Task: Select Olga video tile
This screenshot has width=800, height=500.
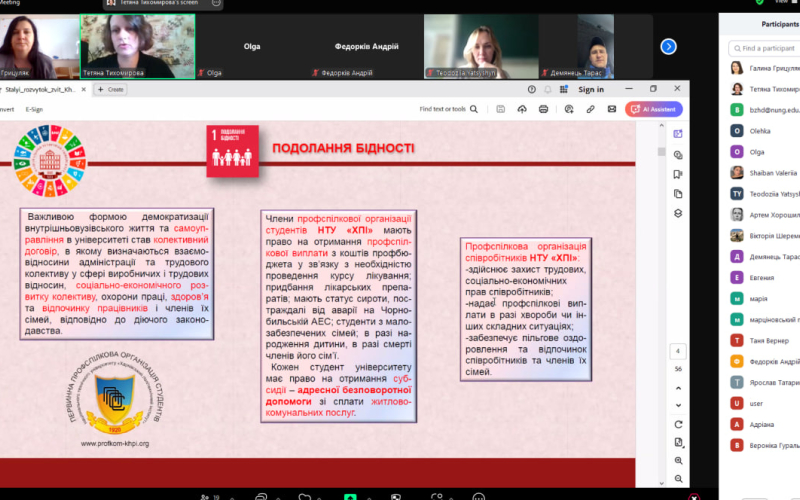Action: pyautogui.click(x=252, y=46)
